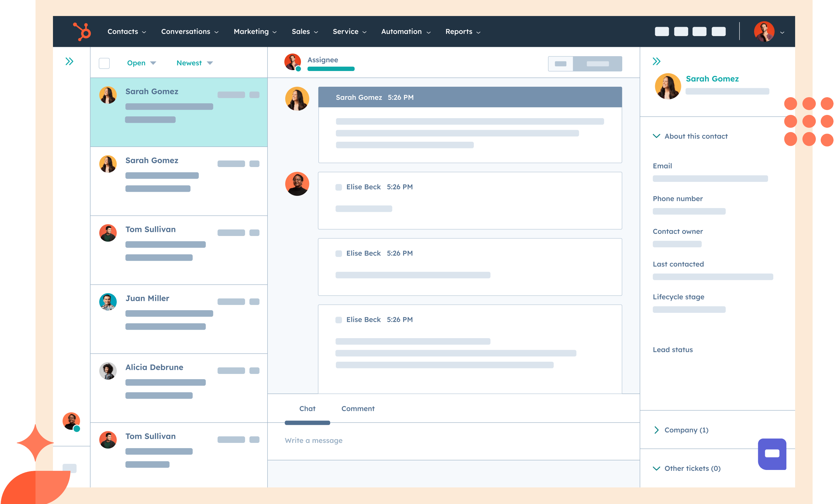Open the account dropdown arrow by avatar

782,33
